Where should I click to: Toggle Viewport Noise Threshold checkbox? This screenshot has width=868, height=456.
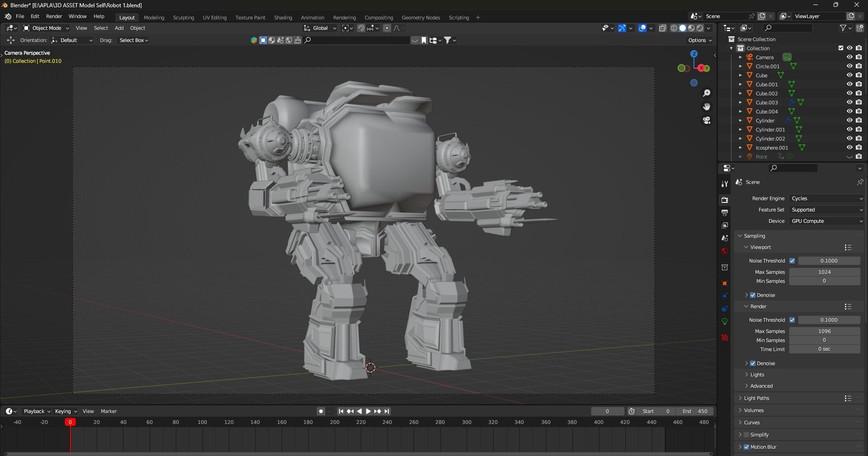[x=792, y=261]
